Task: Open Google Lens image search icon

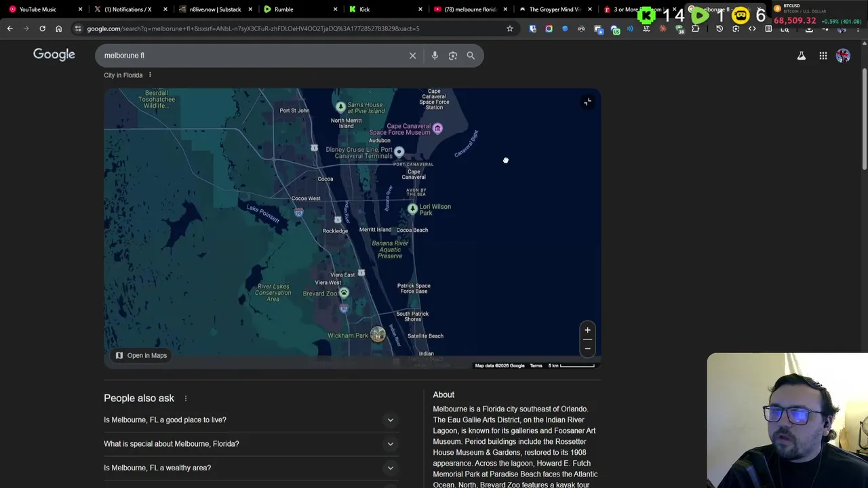Action: tap(453, 56)
